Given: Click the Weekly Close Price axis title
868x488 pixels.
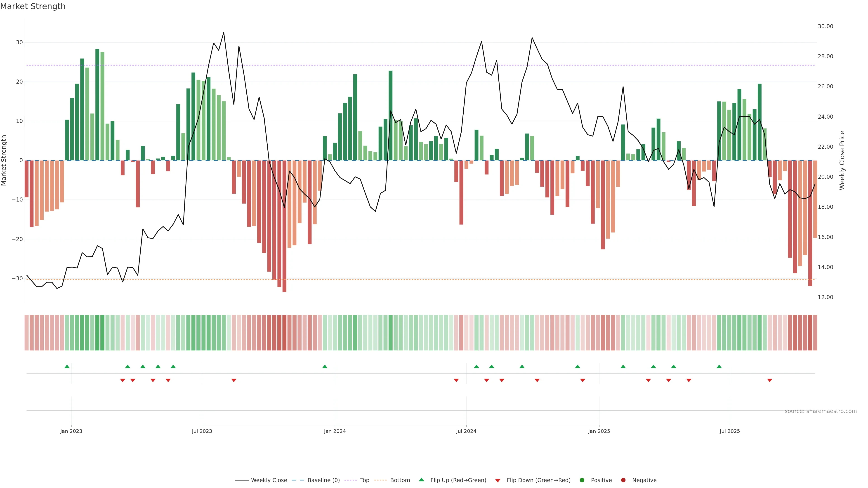Looking at the screenshot, I should [x=842, y=160].
